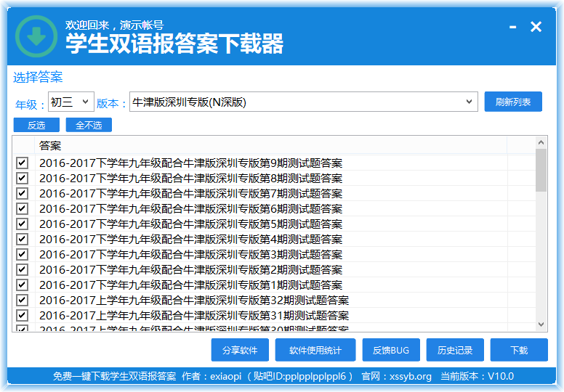
Task: Select the 下学年 第6期测试题答案 row text
Action: pyautogui.click(x=190, y=209)
